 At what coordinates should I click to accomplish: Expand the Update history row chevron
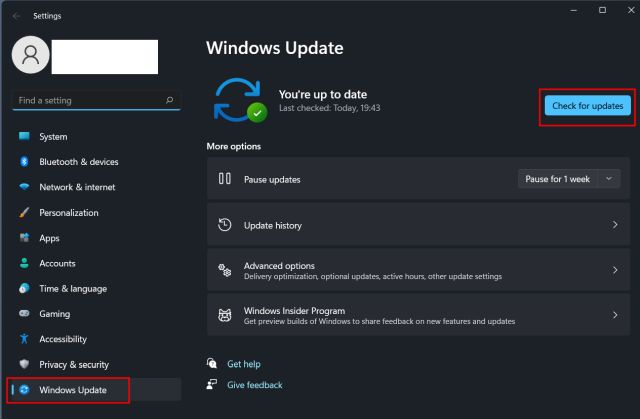point(614,225)
